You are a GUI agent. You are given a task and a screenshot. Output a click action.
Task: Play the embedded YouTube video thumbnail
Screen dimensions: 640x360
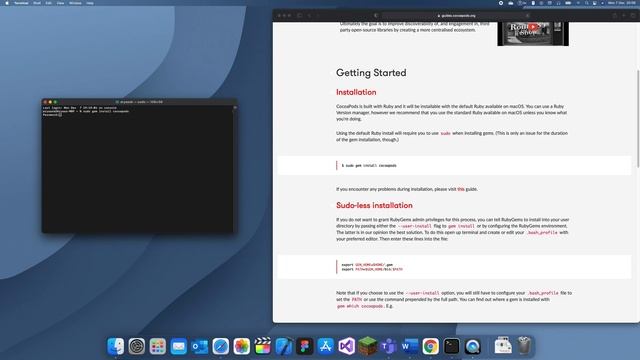[x=533, y=27]
